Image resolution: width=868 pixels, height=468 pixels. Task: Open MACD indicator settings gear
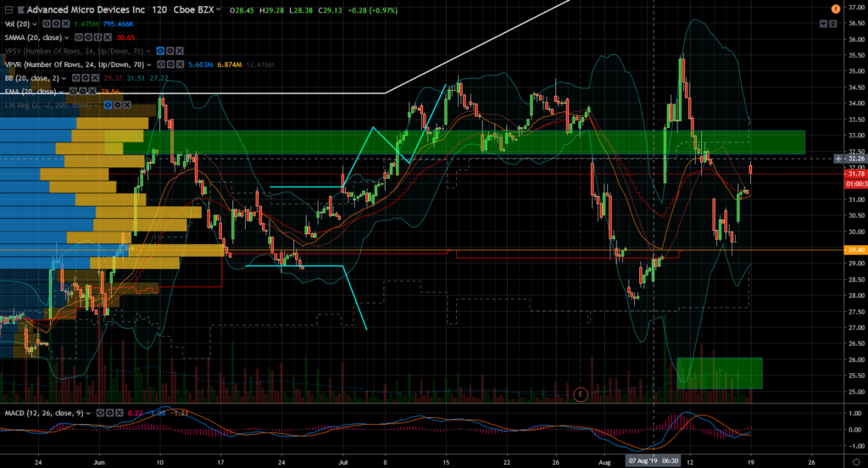point(109,413)
